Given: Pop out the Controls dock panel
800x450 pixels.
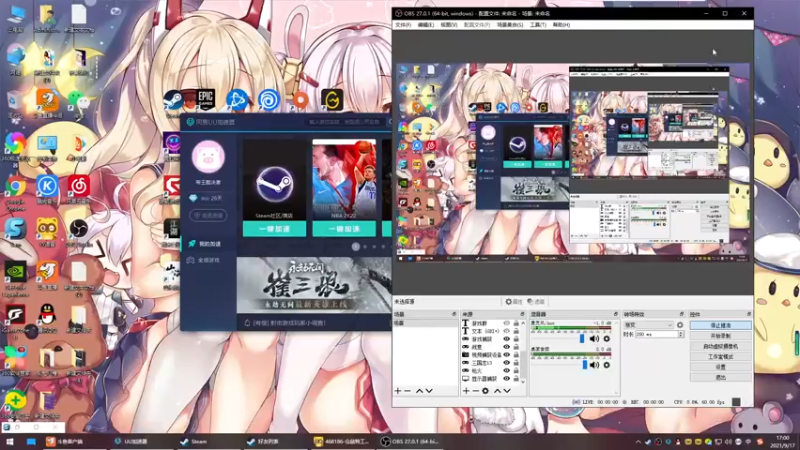Looking at the screenshot, I should coord(748,314).
